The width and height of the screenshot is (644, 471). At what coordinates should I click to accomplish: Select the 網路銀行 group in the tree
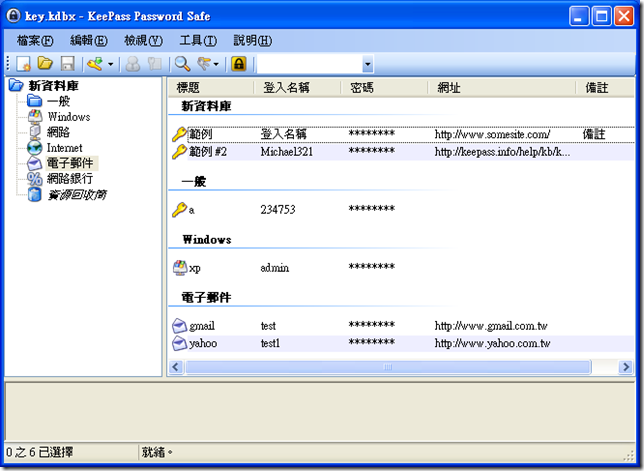pos(70,179)
